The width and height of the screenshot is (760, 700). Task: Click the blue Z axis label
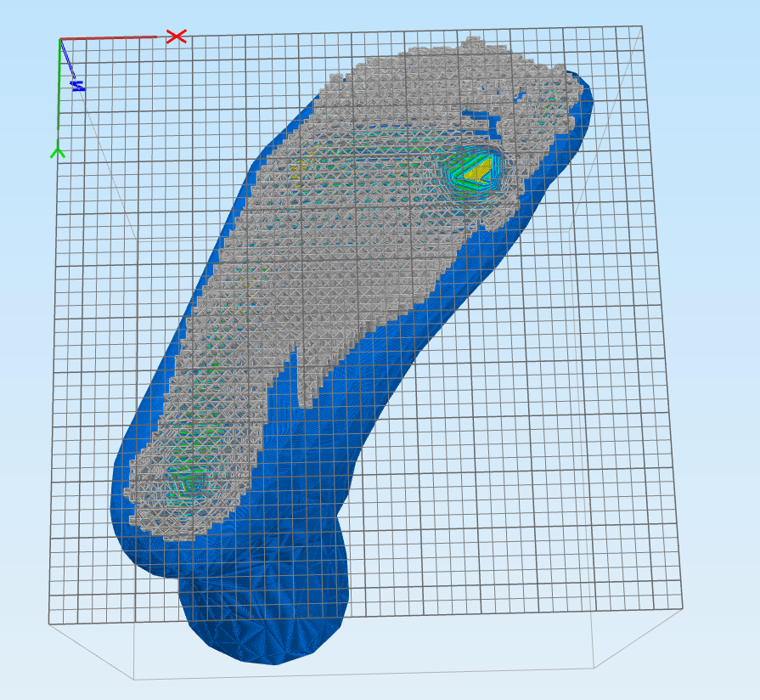(78, 87)
